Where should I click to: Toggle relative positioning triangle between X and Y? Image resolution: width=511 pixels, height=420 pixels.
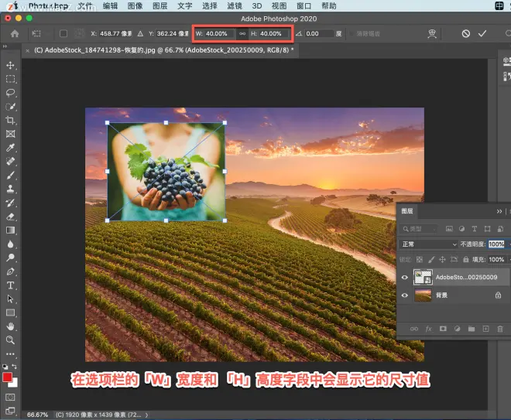point(140,33)
